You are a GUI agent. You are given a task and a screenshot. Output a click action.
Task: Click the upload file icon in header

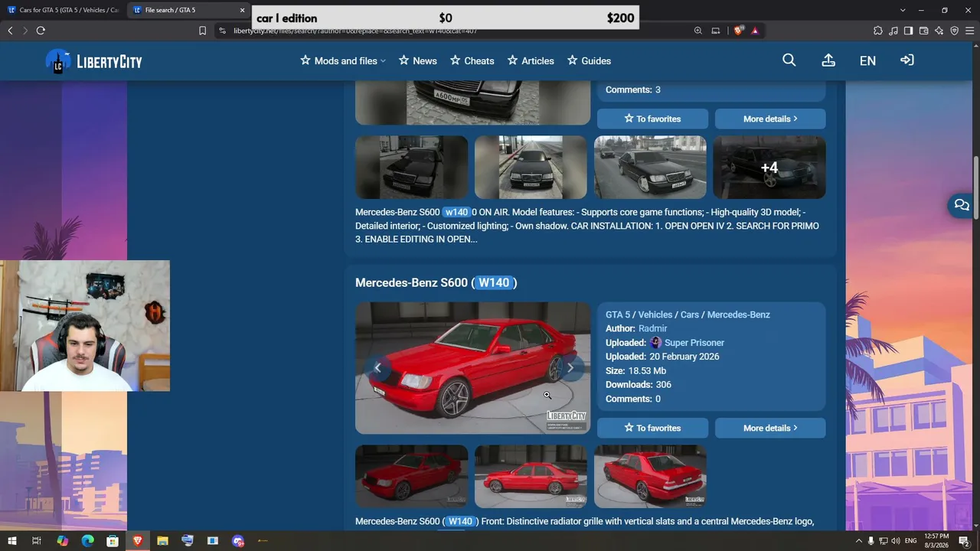[x=828, y=60]
